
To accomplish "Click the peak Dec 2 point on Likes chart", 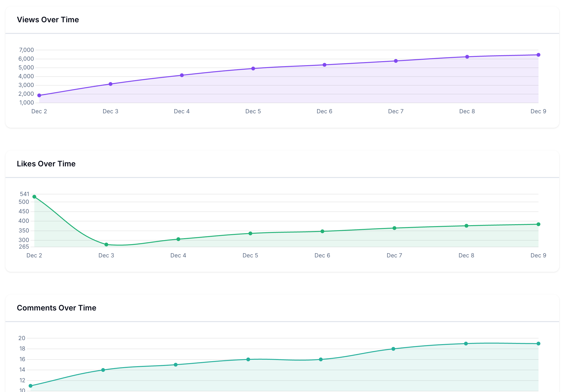I will click(x=34, y=196).
